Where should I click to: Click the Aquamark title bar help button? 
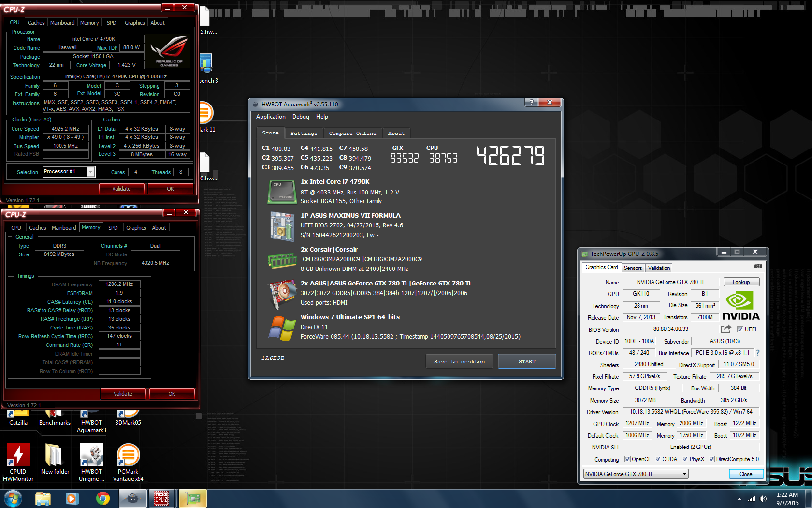[x=531, y=102]
